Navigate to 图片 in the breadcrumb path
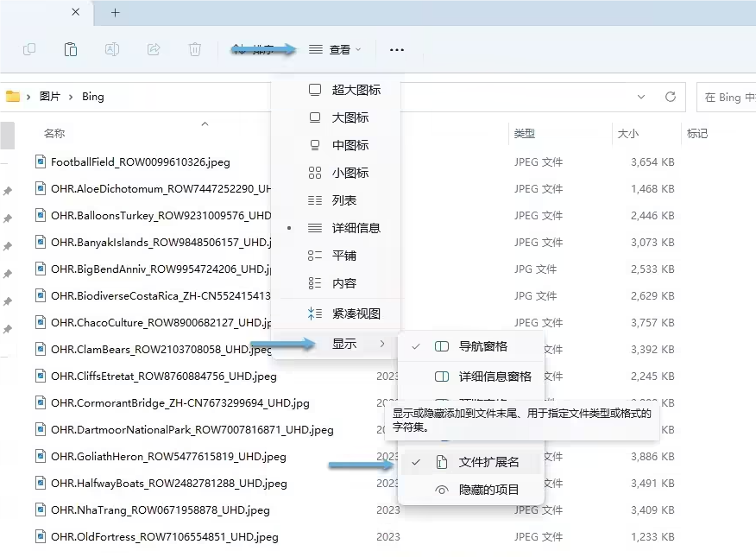This screenshot has height=557, width=756. click(x=50, y=97)
